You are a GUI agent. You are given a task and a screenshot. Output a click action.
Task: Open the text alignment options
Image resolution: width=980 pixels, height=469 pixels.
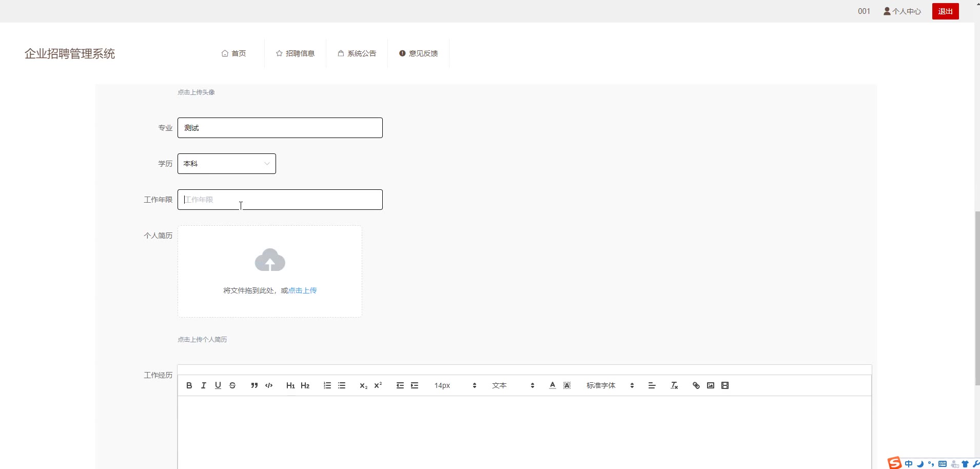(652, 385)
